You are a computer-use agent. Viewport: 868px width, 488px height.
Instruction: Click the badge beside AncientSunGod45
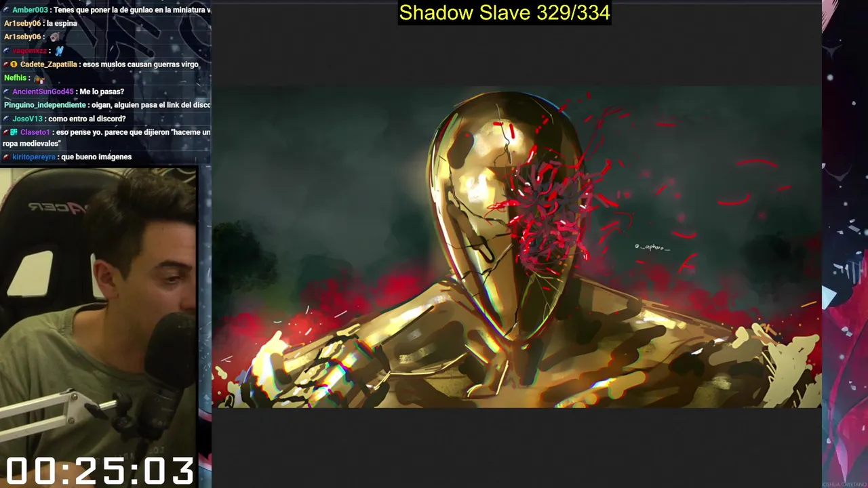6,91
